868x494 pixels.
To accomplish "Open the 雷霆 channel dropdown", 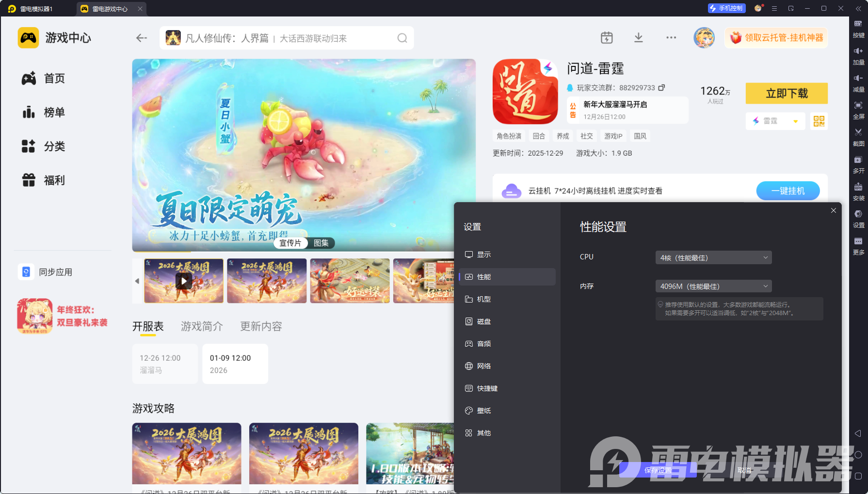I will 775,121.
